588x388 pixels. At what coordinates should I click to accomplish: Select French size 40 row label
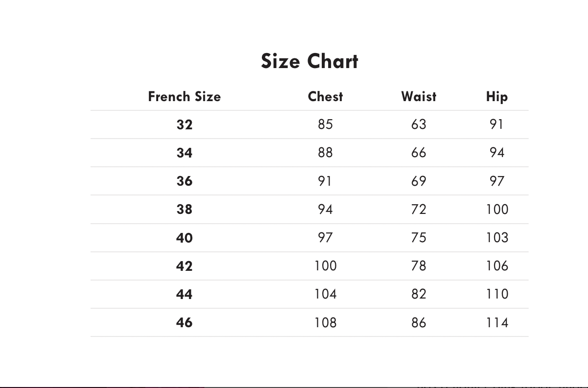(184, 238)
